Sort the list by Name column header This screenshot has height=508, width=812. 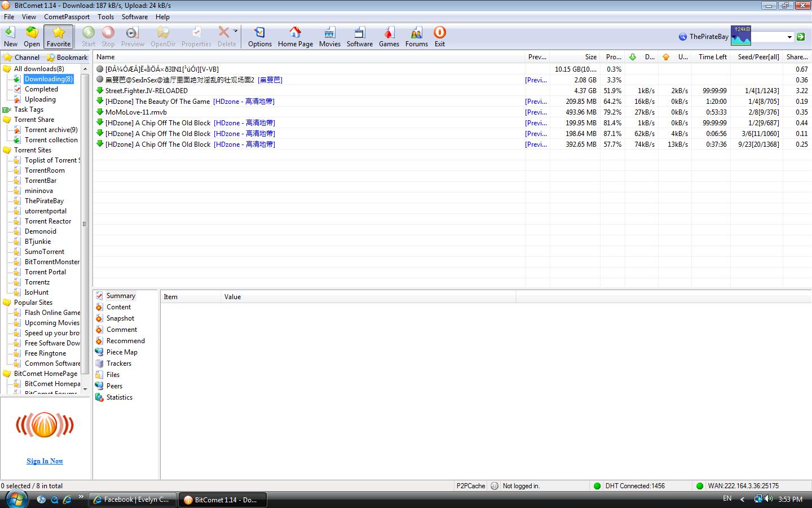(x=309, y=57)
